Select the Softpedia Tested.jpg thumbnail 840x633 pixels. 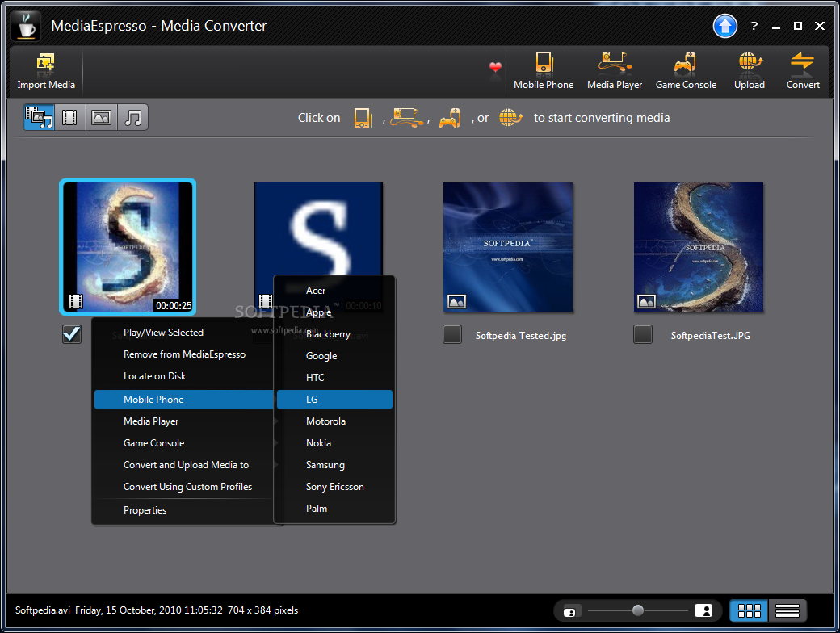click(x=508, y=247)
